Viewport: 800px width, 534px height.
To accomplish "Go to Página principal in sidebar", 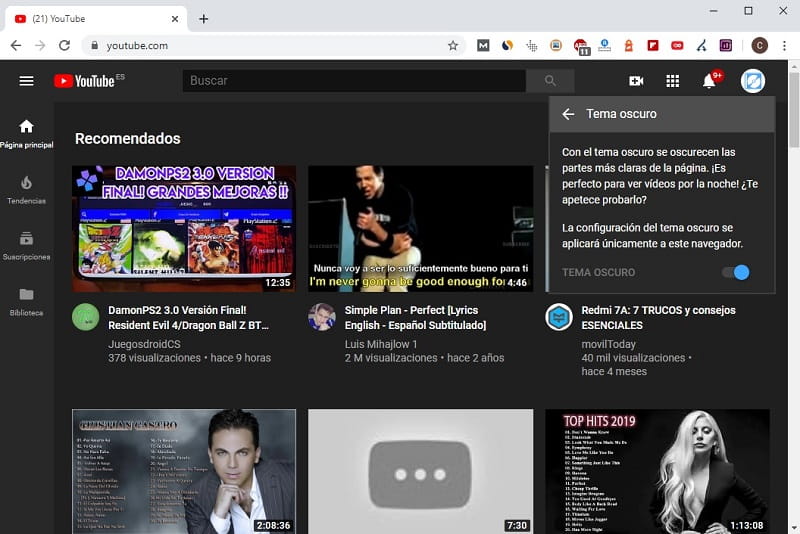I will tap(26, 133).
